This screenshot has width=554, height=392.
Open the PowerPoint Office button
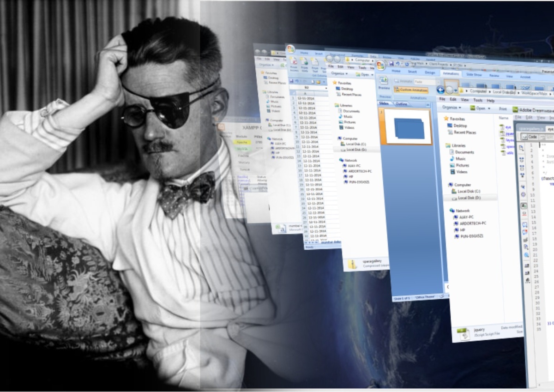click(x=381, y=66)
